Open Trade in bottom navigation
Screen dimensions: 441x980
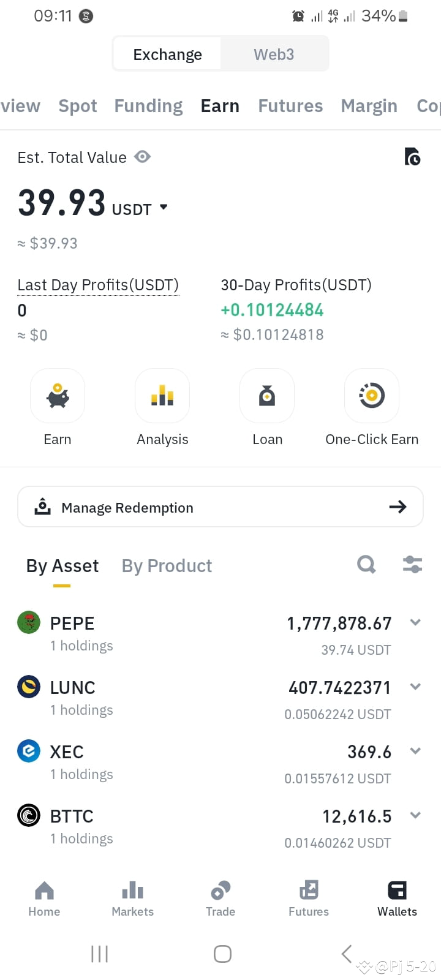tap(221, 899)
